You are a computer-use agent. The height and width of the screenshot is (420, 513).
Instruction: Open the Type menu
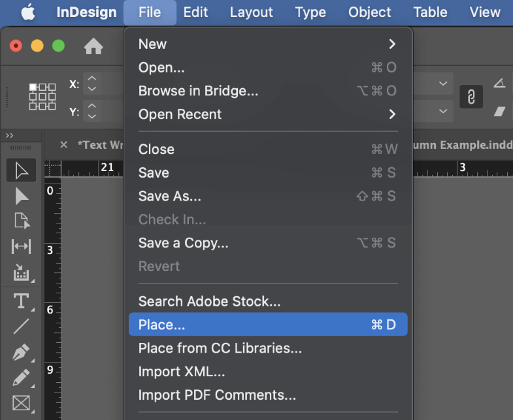pos(310,12)
